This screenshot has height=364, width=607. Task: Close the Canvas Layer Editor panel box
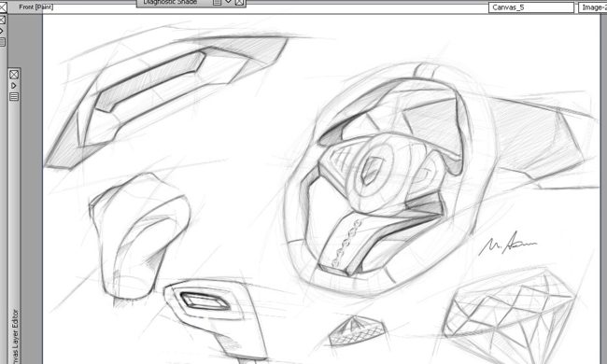tap(14, 74)
